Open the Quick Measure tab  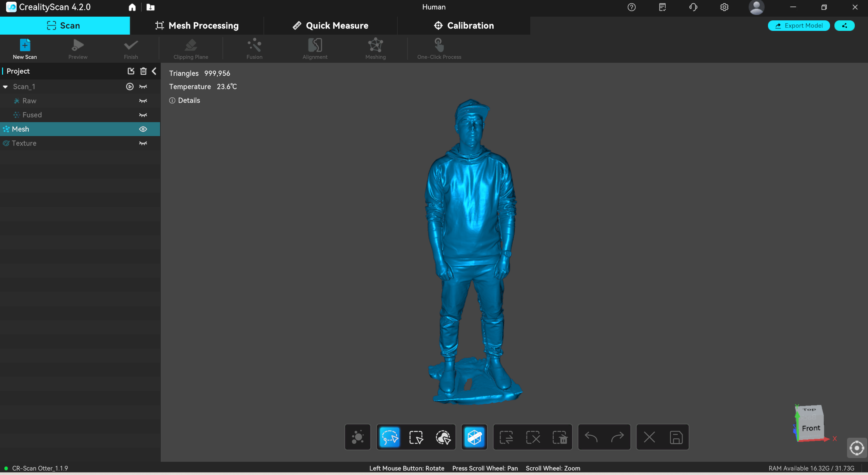point(330,25)
